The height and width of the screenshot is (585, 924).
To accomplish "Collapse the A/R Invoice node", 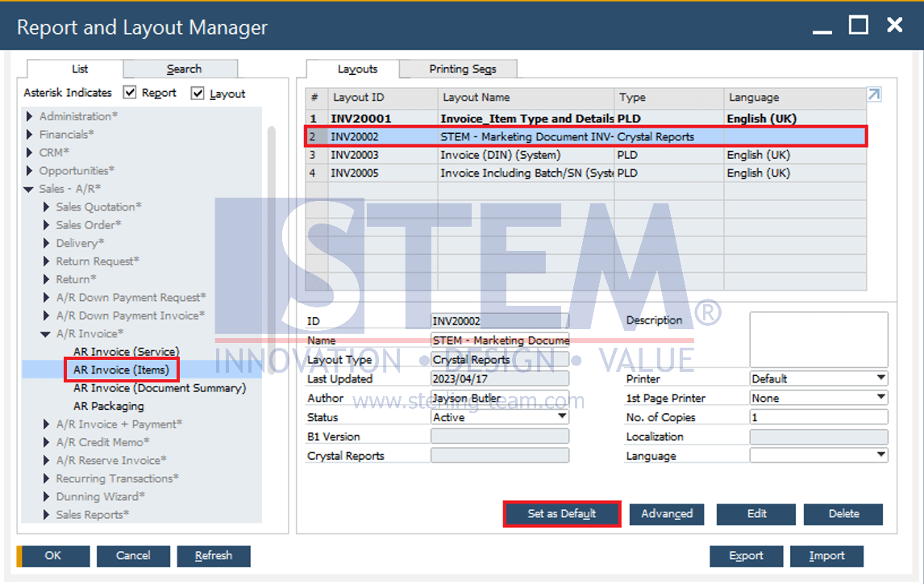I will [x=45, y=334].
